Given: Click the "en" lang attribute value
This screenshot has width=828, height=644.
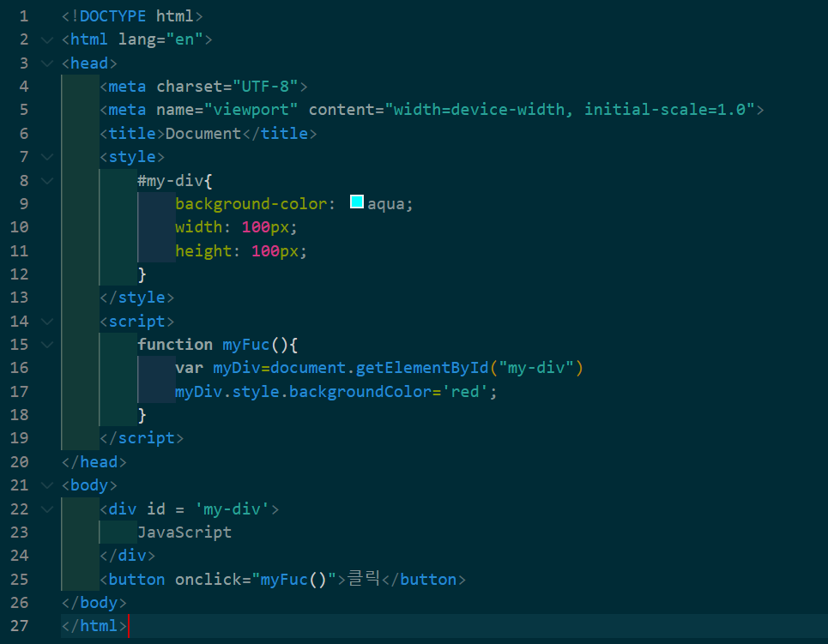Looking at the screenshot, I should [184, 39].
